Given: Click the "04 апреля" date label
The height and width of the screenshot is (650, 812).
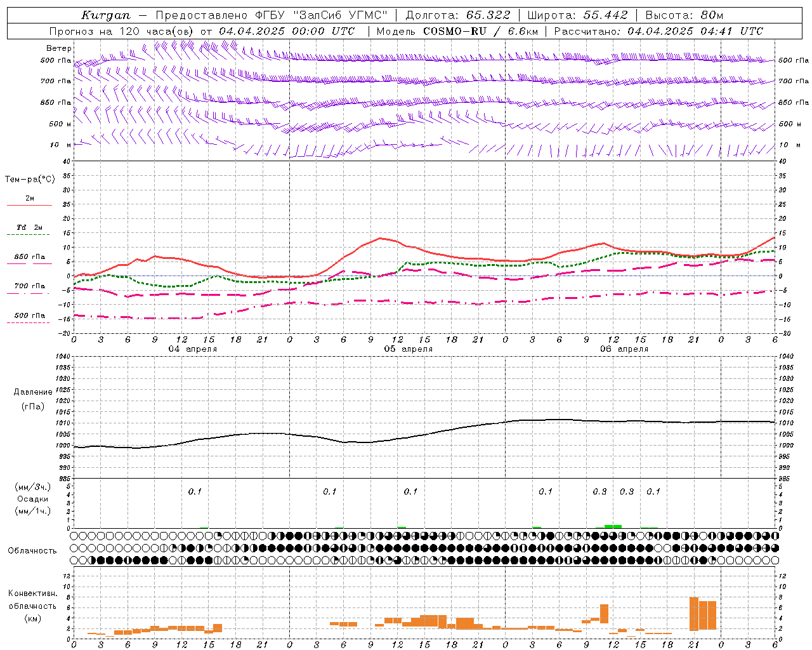Looking at the screenshot, I should pos(192,348).
